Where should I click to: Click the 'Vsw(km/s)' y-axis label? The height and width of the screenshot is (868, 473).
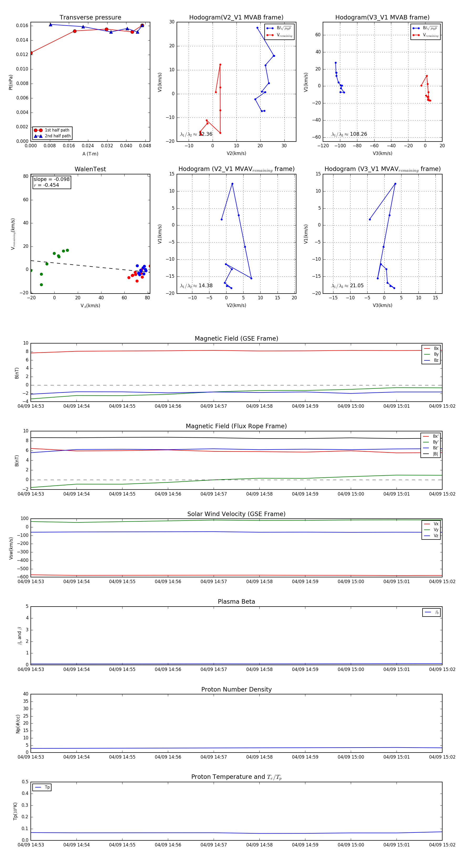click(x=11, y=549)
